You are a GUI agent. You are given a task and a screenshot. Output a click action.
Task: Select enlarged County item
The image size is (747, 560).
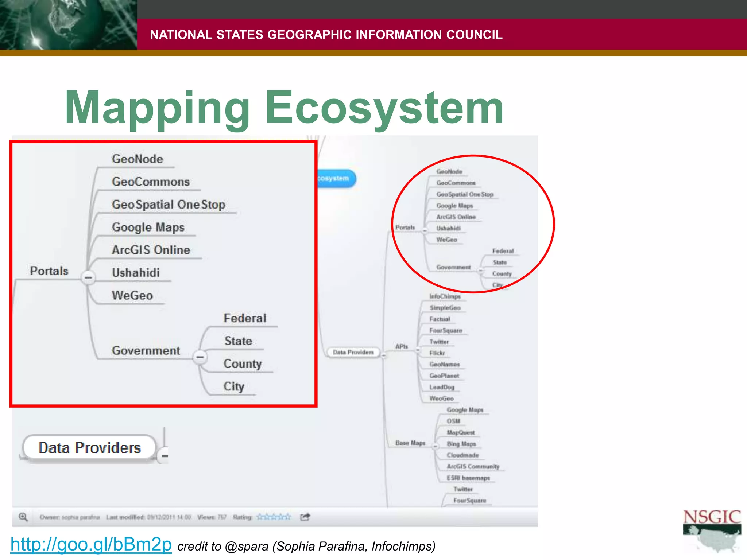tap(243, 364)
